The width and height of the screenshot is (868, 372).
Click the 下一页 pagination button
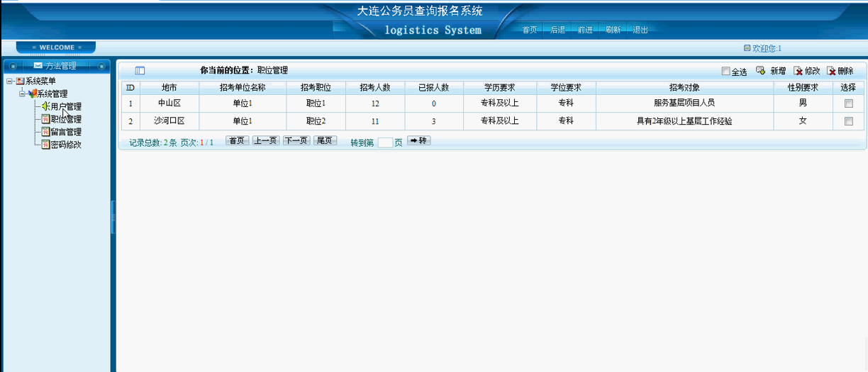click(296, 140)
